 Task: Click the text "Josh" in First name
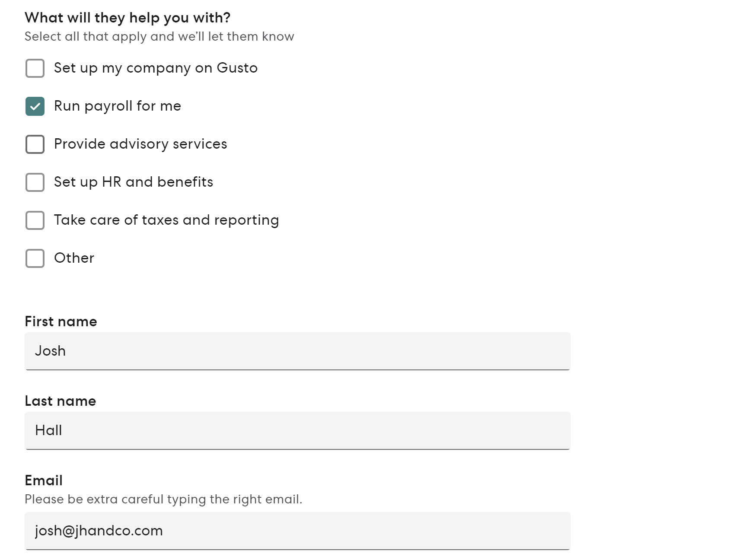[50, 351]
